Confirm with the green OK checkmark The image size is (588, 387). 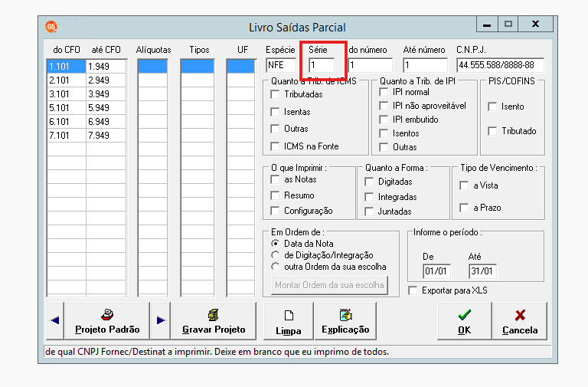pyautogui.click(x=464, y=321)
